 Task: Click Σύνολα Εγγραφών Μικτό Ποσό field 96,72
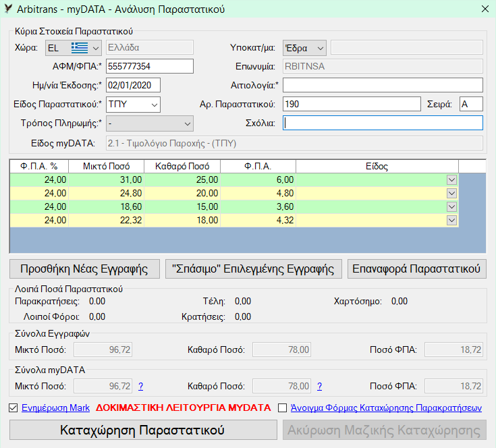click(x=103, y=349)
